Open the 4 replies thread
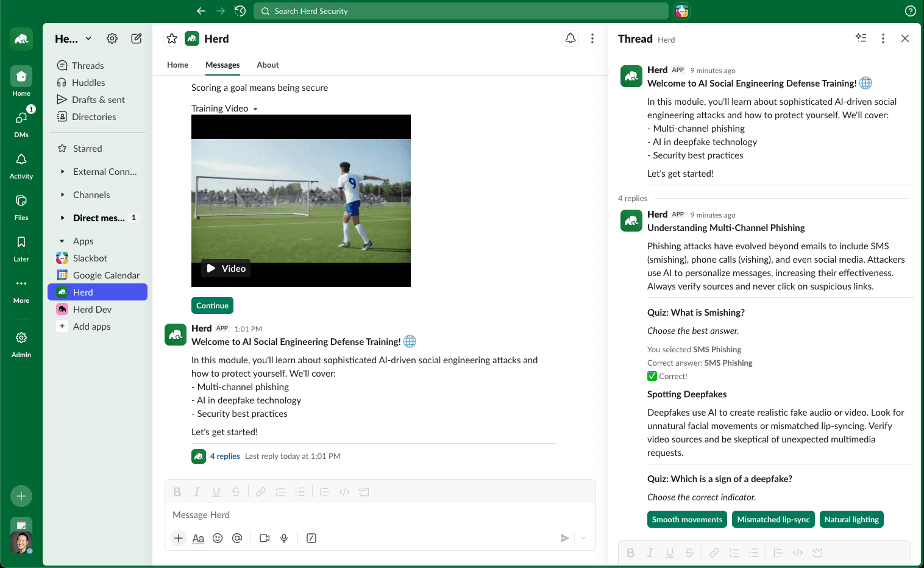 [x=225, y=456]
